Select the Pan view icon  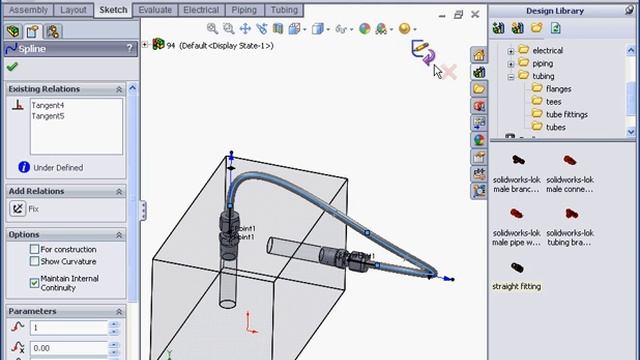245,29
